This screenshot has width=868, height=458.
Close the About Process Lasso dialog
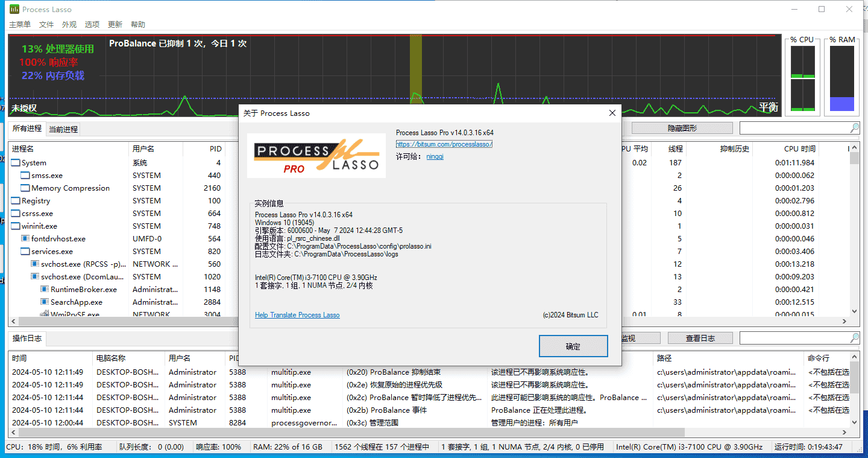point(612,113)
